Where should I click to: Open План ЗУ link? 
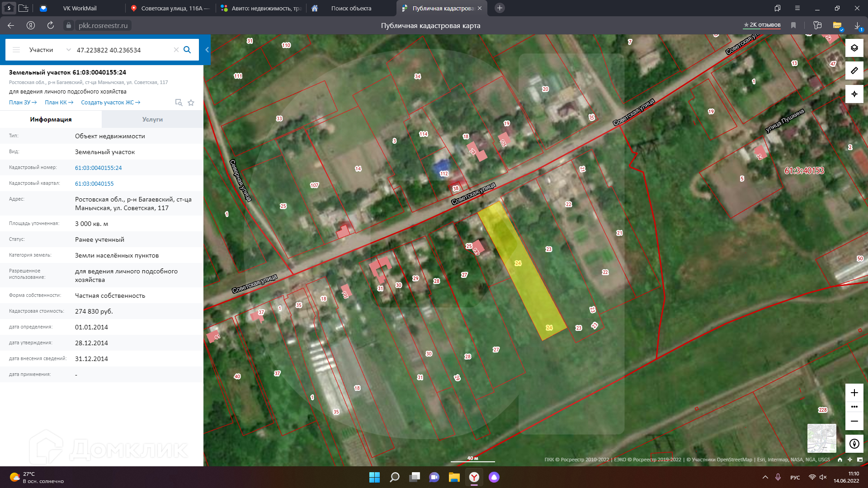pos(23,103)
